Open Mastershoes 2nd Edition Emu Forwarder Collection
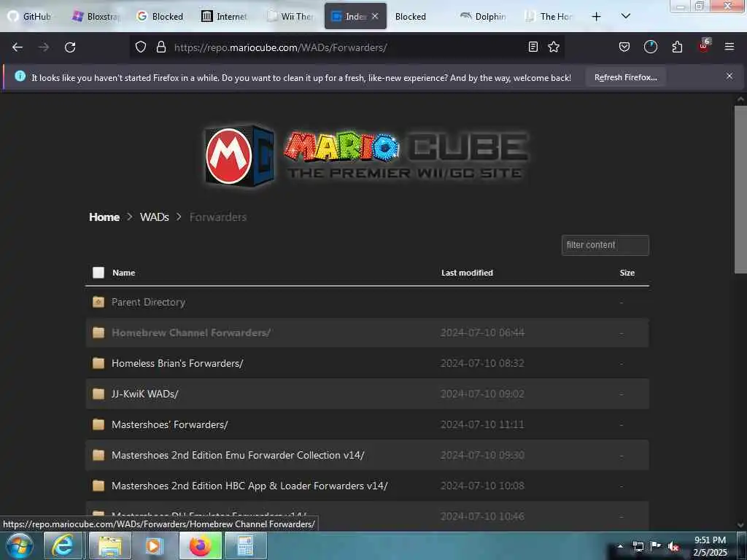Screen dimensions: 747x560 (x=238, y=455)
